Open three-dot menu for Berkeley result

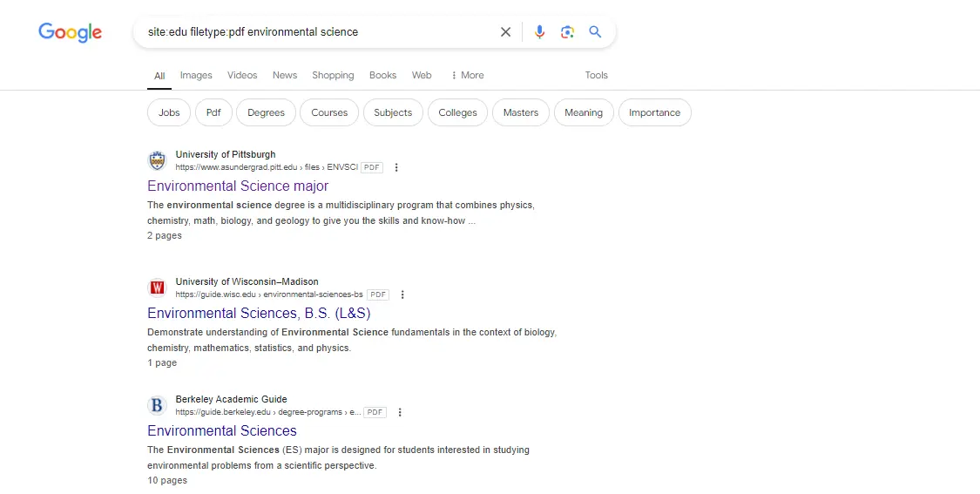click(399, 412)
